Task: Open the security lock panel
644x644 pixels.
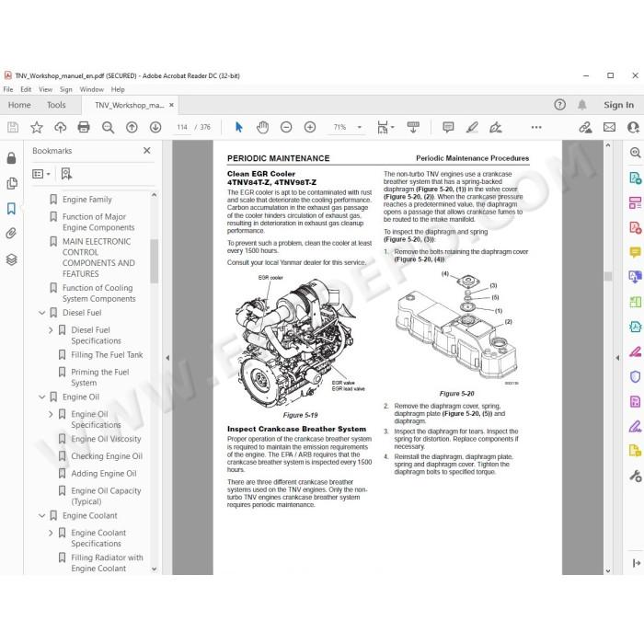Action: coord(11,157)
